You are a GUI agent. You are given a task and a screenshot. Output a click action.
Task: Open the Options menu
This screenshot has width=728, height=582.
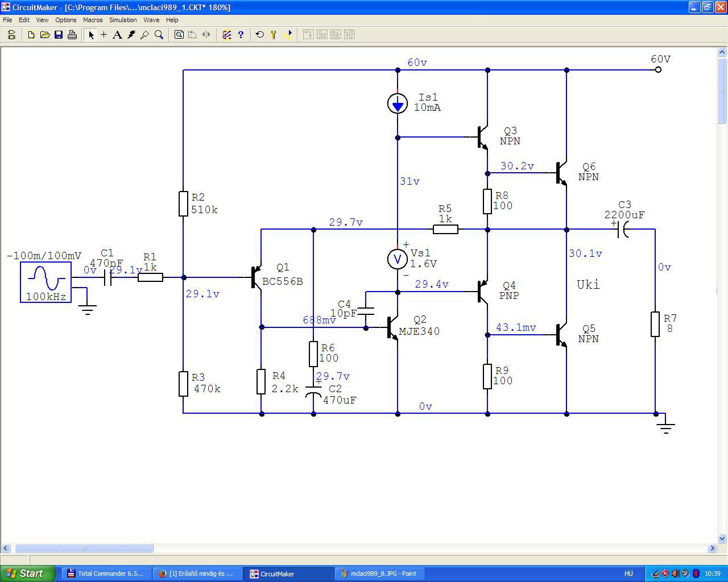[66, 20]
